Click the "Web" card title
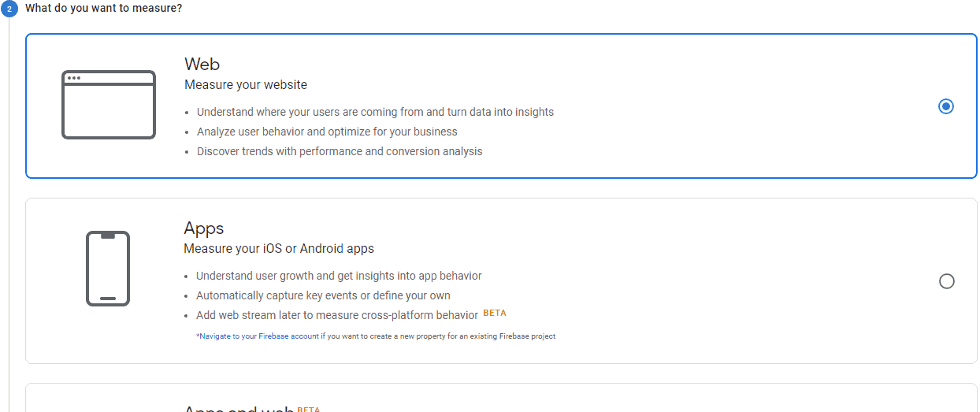980x412 pixels. 202,64
